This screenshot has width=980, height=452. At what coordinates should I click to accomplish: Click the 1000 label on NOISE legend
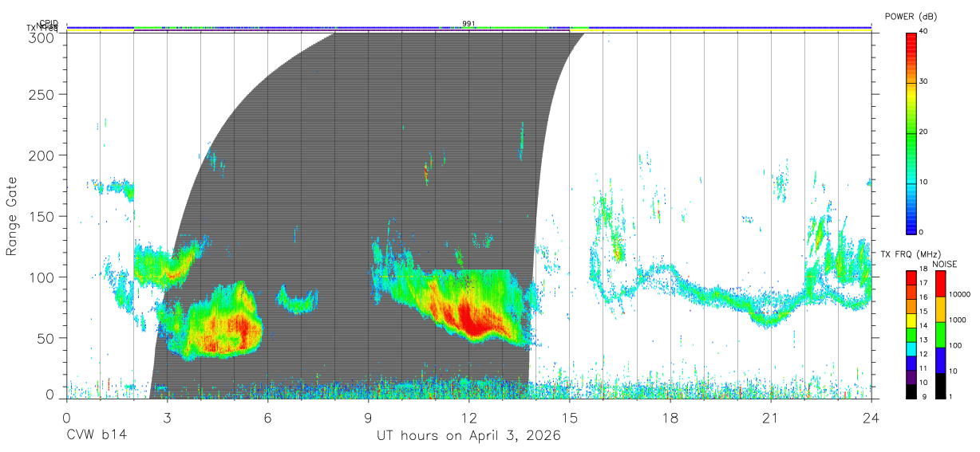957,320
